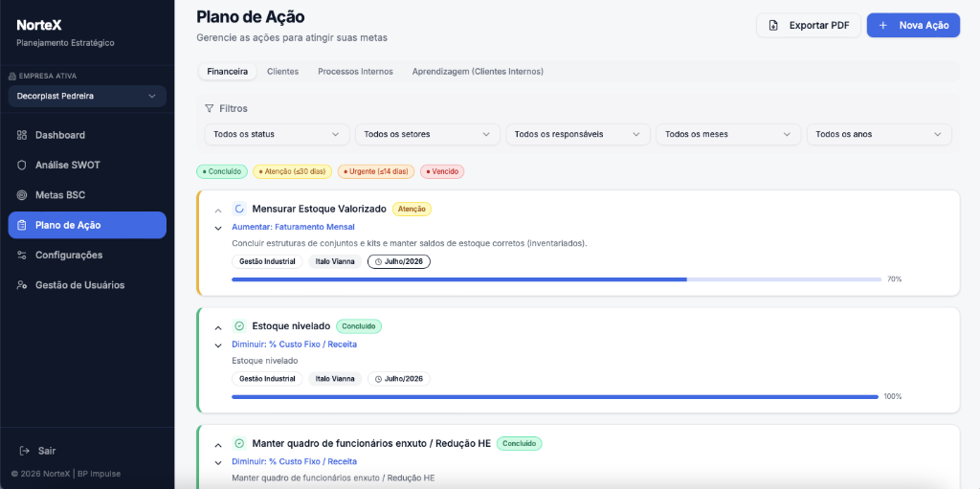Click the funnel icon next to Filtros

tap(210, 108)
